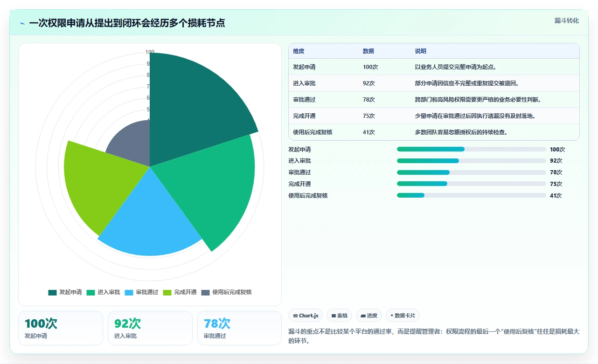Image resolution: width=598 pixels, height=364 pixels.
Task: Toggle the 完成开通 legend item
Action: [x=180, y=292]
